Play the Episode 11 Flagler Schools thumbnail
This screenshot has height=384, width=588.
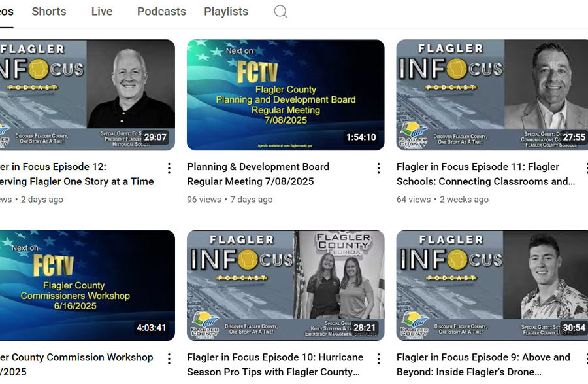(492, 95)
